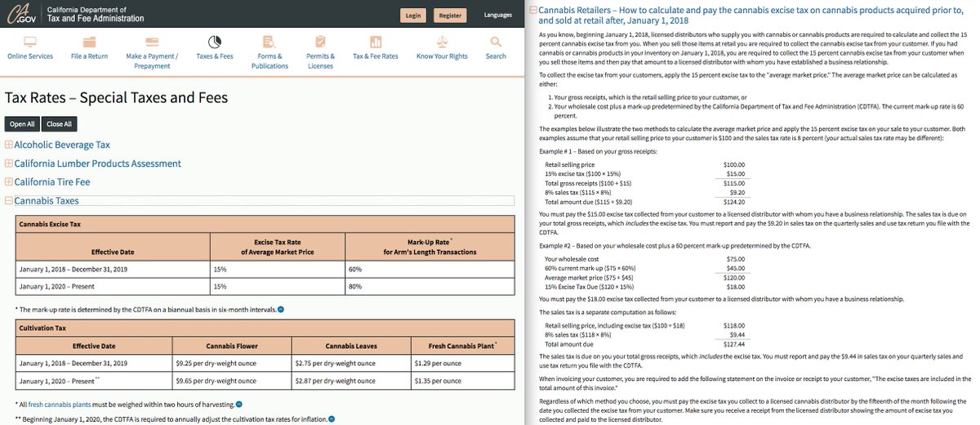980x425 pixels.
Task: Open Make a Payment / Prepayment label
Action: point(152,61)
